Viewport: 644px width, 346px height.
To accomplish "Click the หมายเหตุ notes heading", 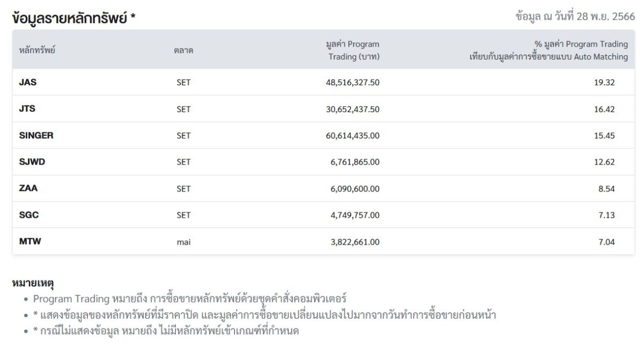I will (33, 282).
